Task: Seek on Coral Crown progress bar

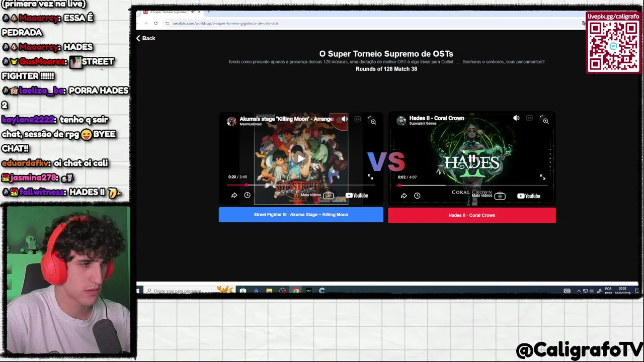Action: pyautogui.click(x=472, y=185)
